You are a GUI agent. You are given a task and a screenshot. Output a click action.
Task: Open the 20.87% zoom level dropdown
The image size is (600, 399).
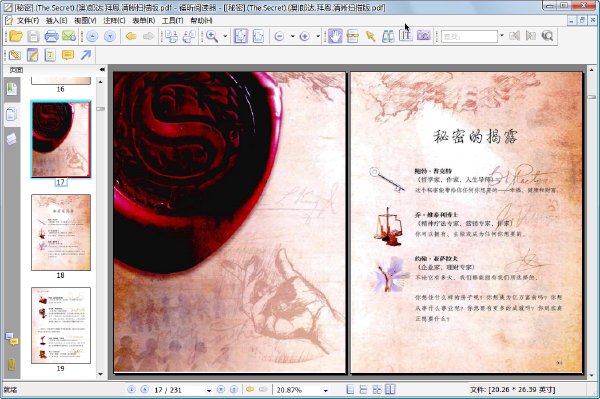326,390
